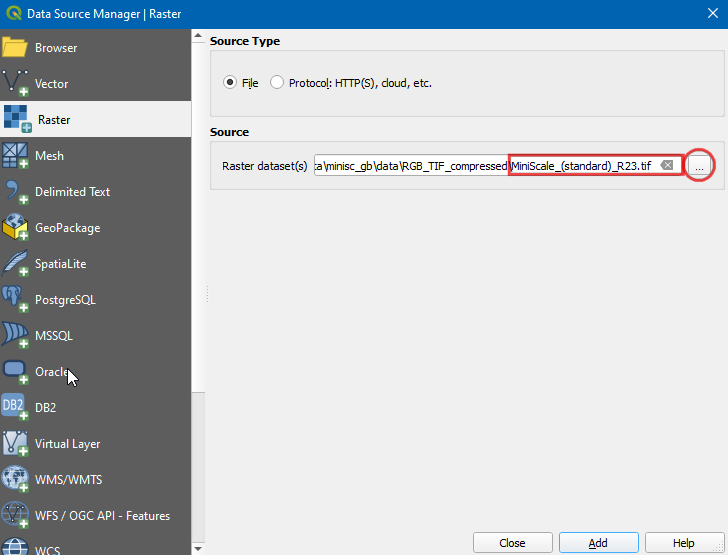This screenshot has width=728, height=555.
Task: Switch to the Raster tab
Action: click(x=54, y=120)
